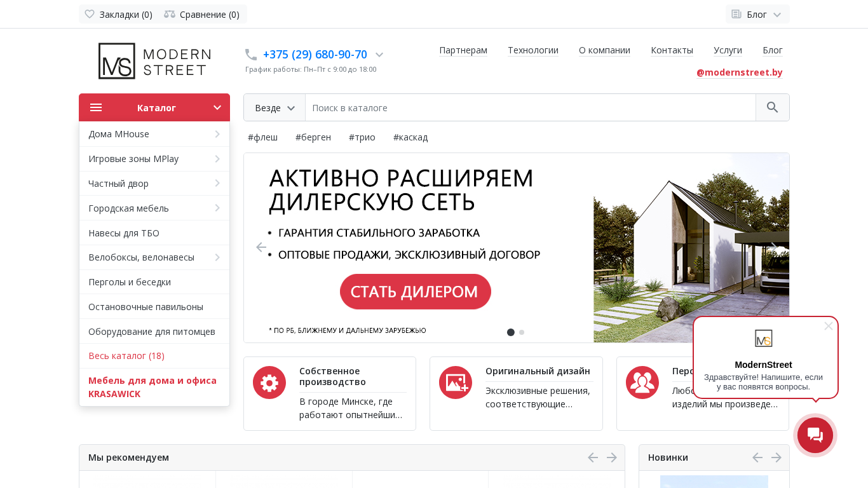
Task: Open Перголы и беседки category
Action: (x=154, y=282)
